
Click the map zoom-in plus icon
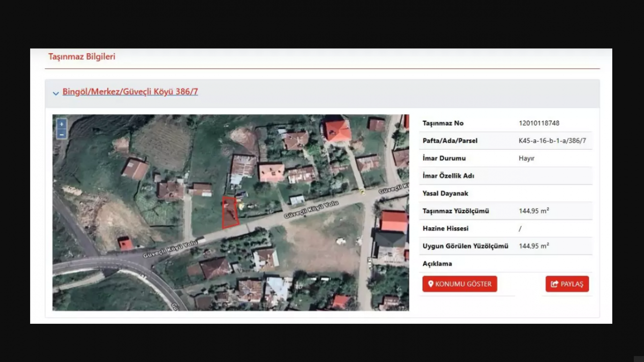click(61, 123)
